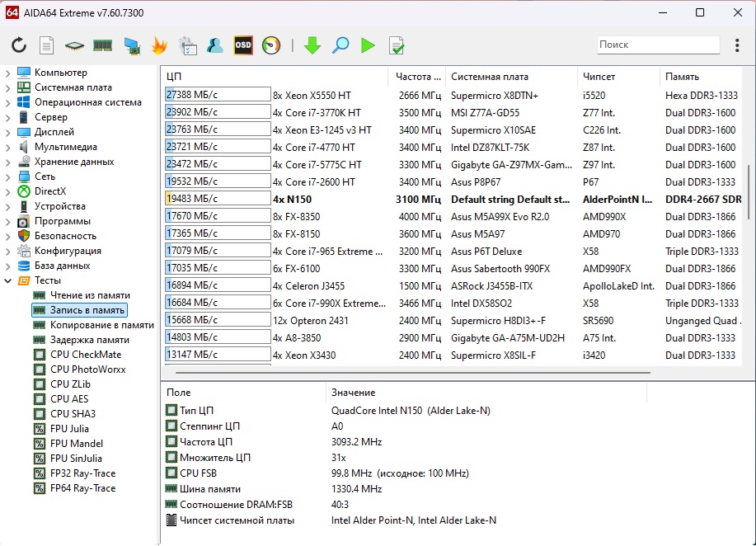The height and width of the screenshot is (546, 756).
Task: Open the CPU AES benchmark
Action: [69, 399]
